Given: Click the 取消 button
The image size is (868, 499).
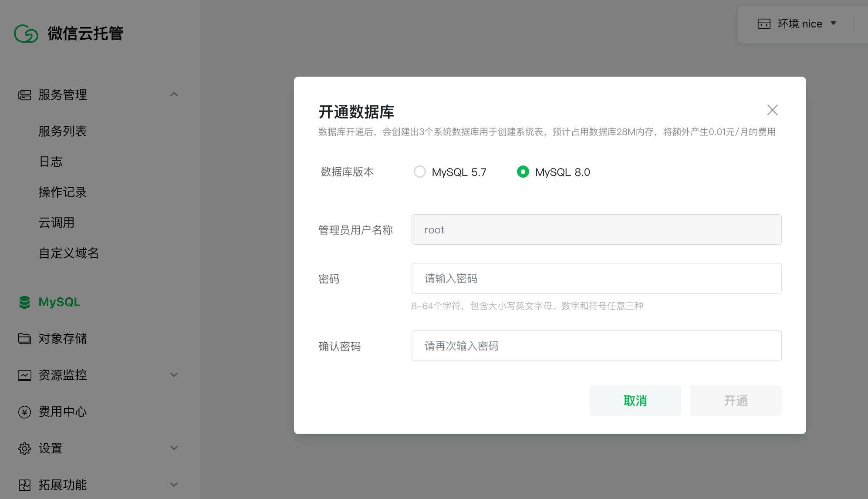Looking at the screenshot, I should tap(635, 401).
